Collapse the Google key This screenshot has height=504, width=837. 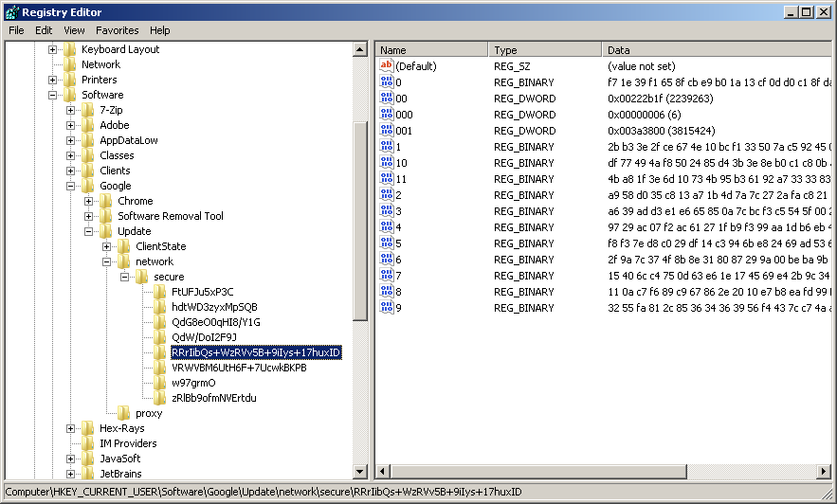(x=70, y=186)
